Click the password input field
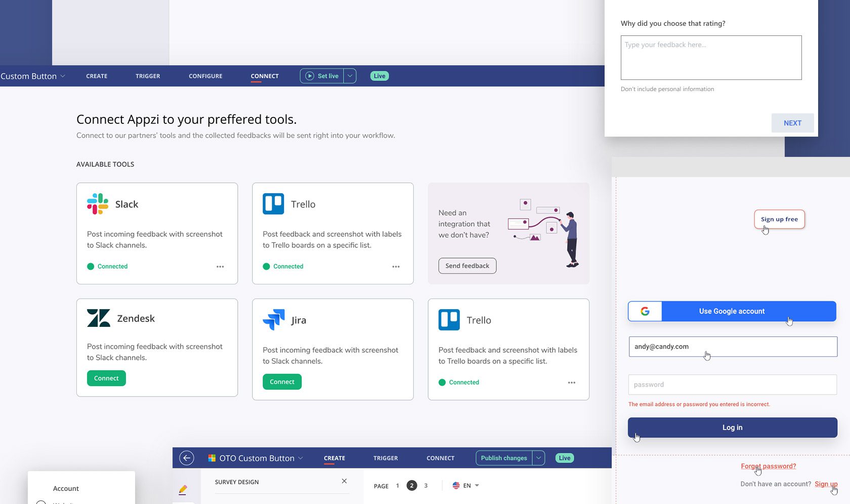Image resolution: width=850 pixels, height=504 pixels. (732, 385)
